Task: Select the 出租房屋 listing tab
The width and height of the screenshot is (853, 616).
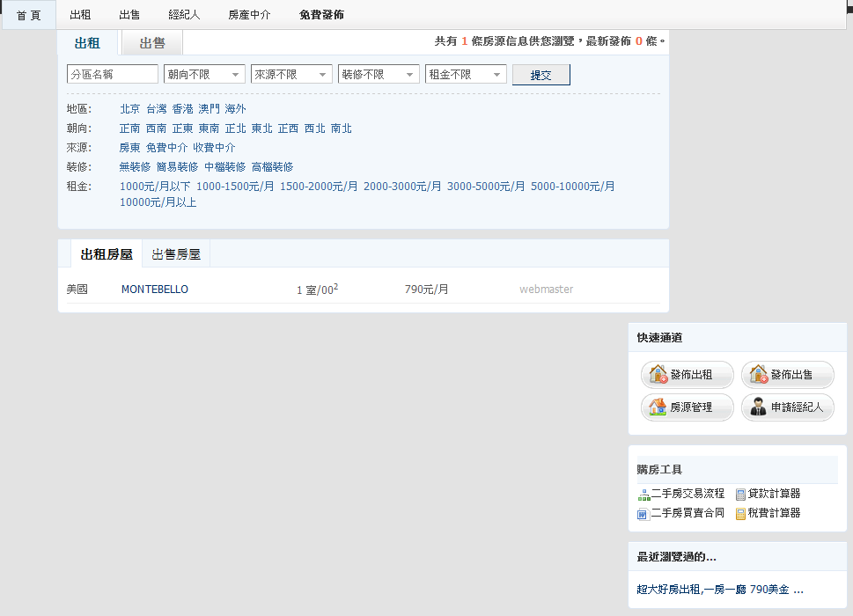Action: point(107,254)
